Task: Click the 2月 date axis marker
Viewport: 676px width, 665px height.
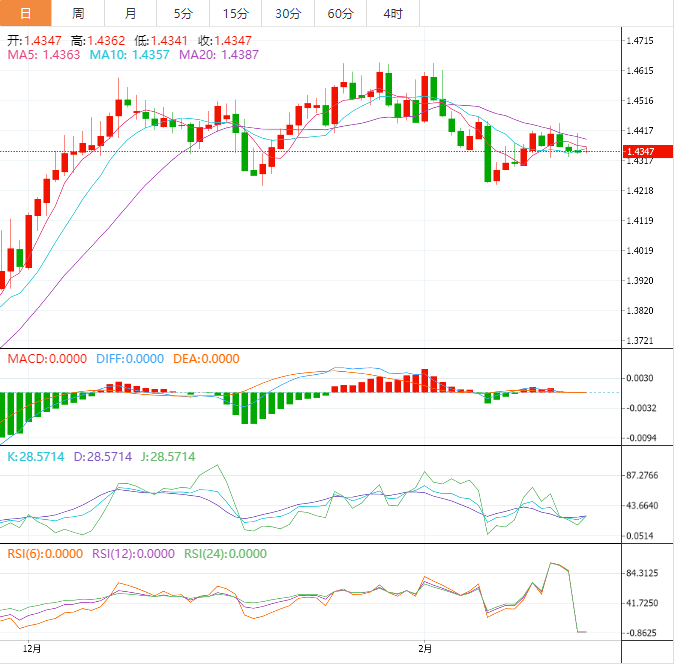Action: (426, 648)
